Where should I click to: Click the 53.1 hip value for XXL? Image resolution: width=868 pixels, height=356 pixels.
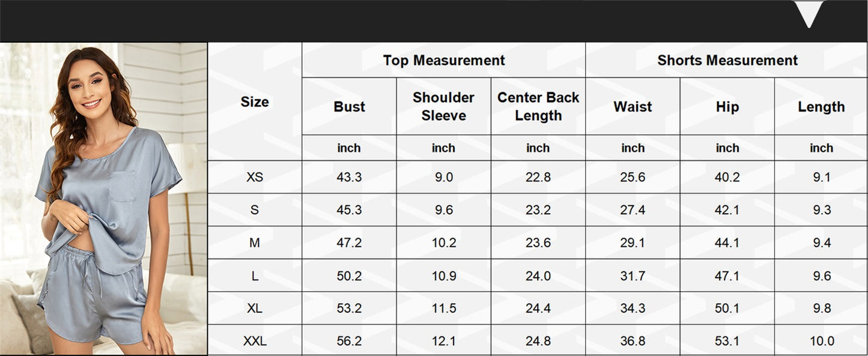727,342
